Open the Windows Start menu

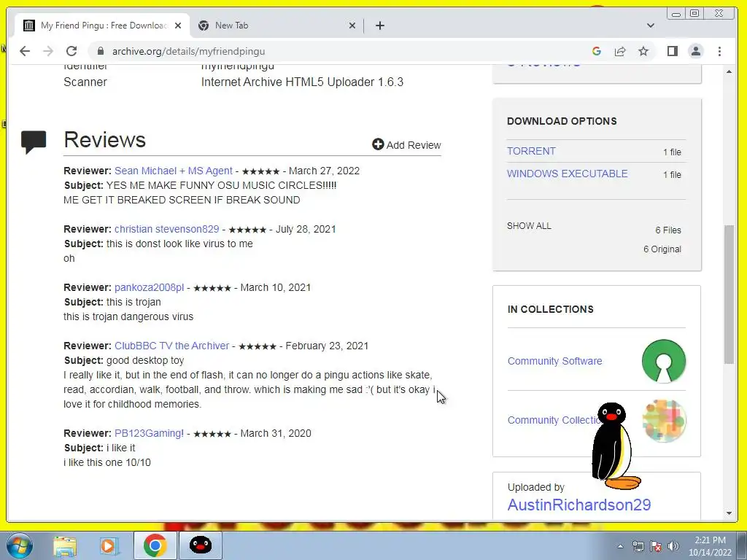pos(19,545)
